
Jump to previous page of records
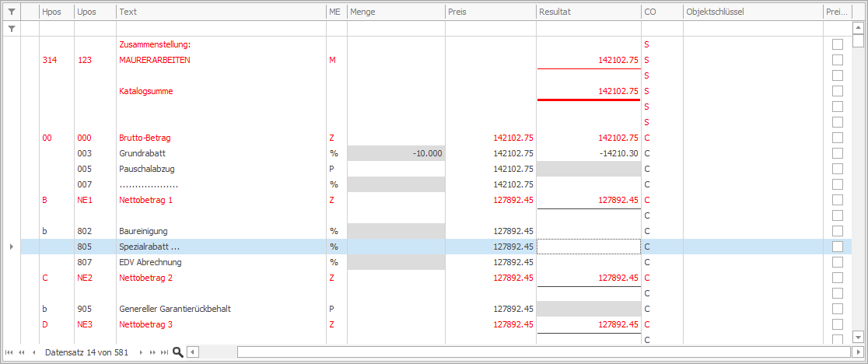pyautogui.click(x=22, y=352)
